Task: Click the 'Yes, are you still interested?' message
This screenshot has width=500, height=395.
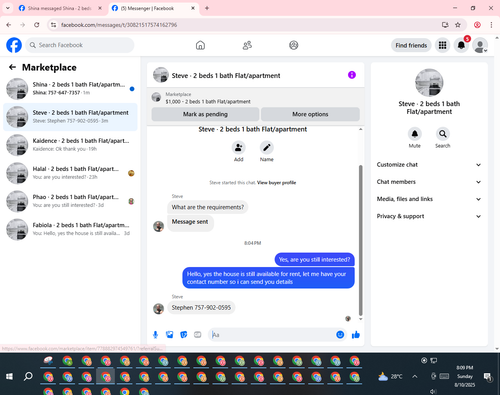Action: tap(314, 259)
